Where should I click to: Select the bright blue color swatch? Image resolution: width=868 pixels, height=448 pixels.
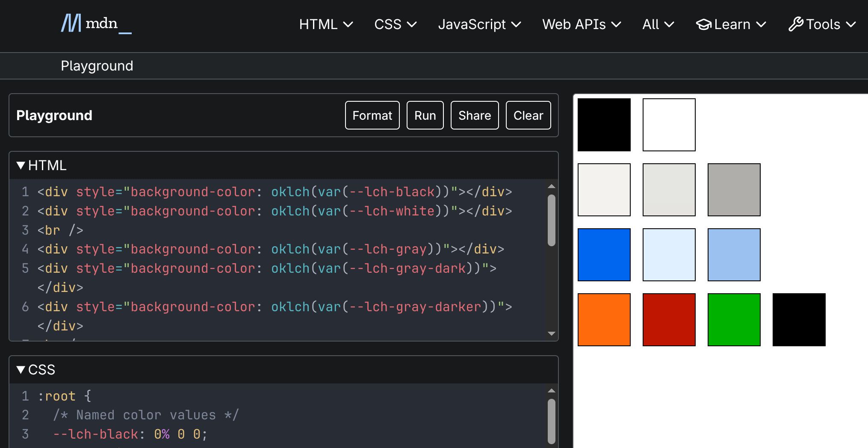pos(604,255)
